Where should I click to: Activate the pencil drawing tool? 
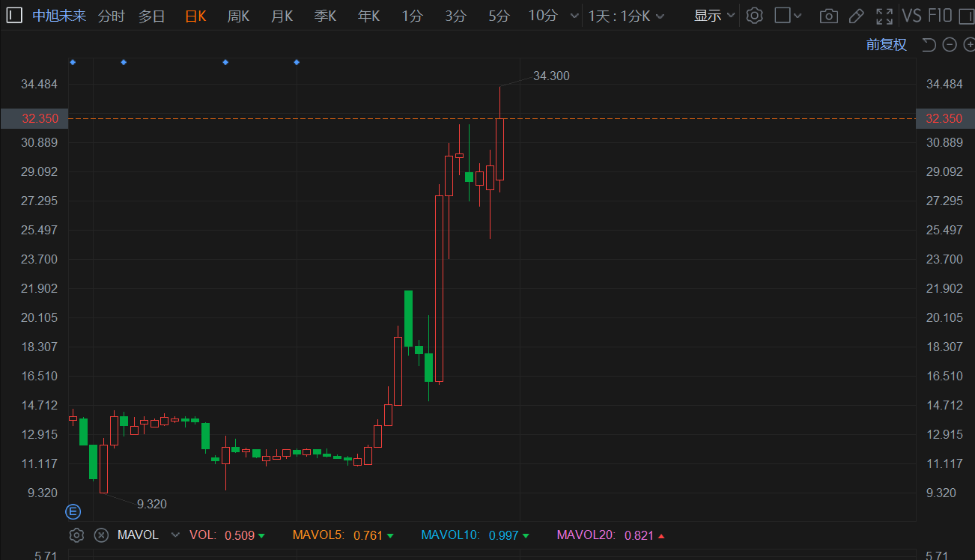click(x=856, y=16)
